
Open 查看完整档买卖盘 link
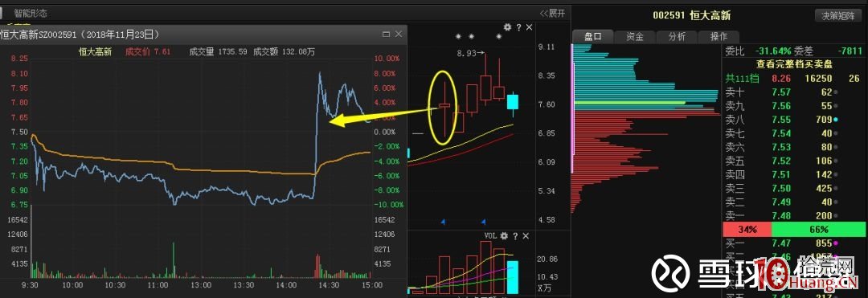(x=794, y=65)
